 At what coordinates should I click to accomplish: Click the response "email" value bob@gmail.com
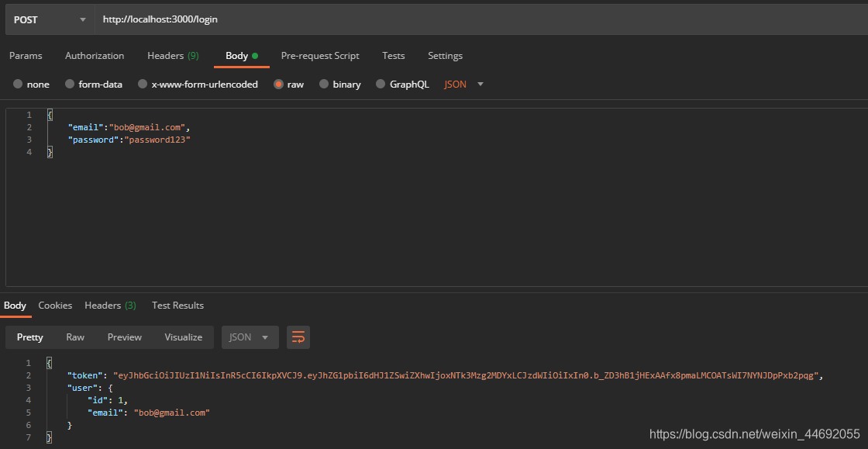point(172,413)
